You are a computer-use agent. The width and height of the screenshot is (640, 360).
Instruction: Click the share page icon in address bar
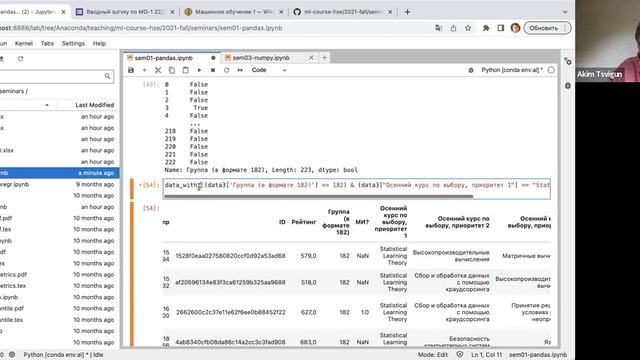(x=453, y=28)
